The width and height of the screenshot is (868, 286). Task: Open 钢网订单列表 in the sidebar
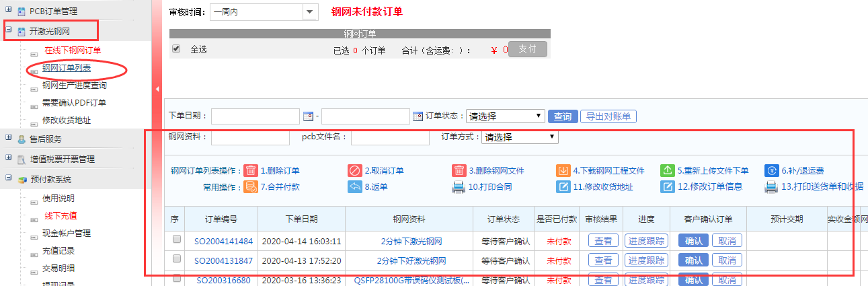pos(67,68)
